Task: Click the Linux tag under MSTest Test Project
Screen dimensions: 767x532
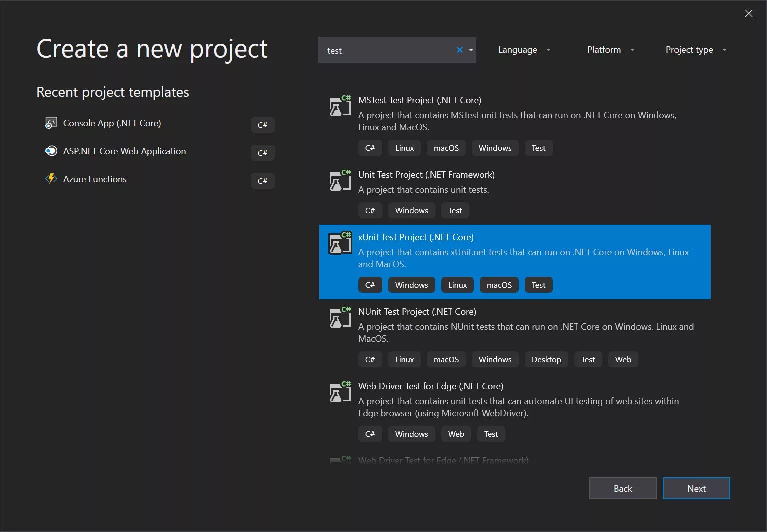Action: click(404, 148)
